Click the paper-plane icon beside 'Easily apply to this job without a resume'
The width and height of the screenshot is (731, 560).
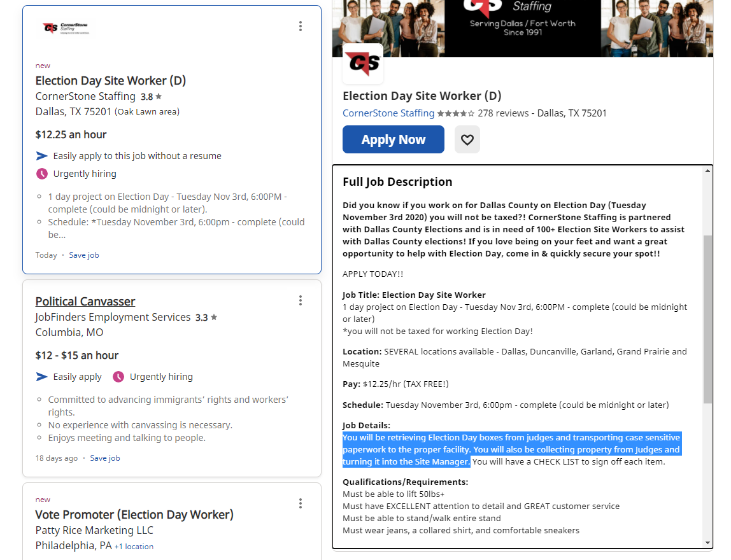pos(42,156)
